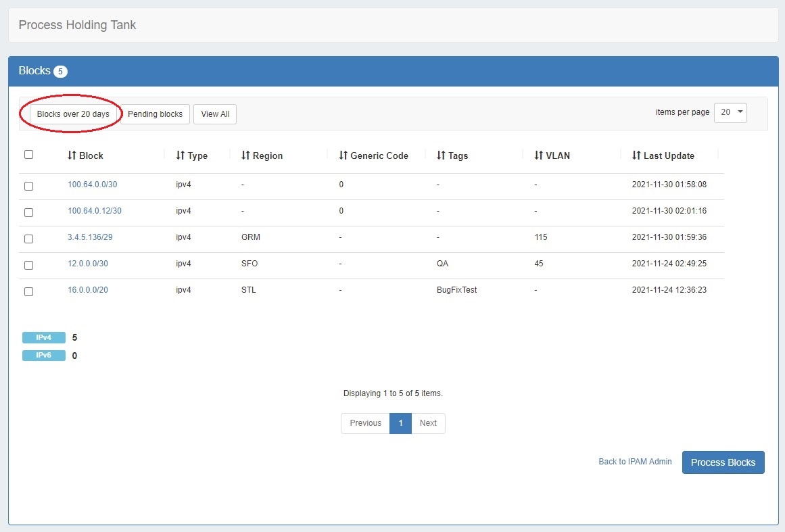
Task: Open the items per page dropdown
Action: coord(730,112)
